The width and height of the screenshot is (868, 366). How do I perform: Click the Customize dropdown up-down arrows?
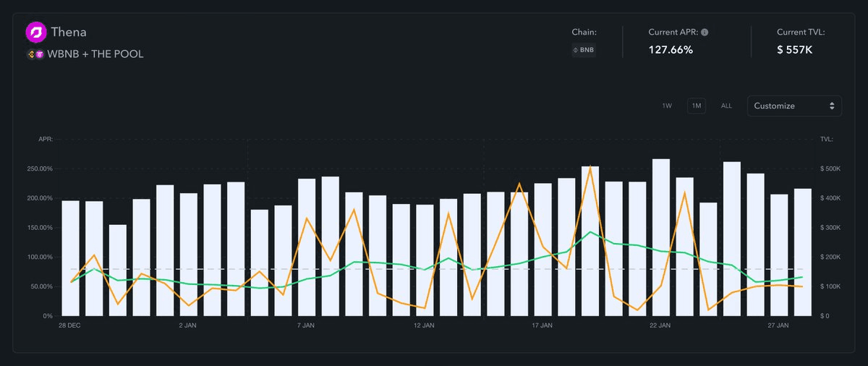pyautogui.click(x=833, y=106)
